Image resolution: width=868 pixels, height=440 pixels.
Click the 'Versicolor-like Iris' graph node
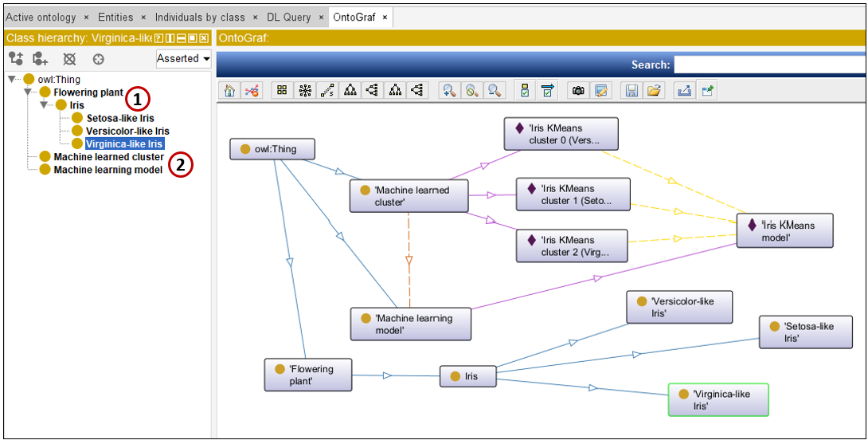[679, 307]
